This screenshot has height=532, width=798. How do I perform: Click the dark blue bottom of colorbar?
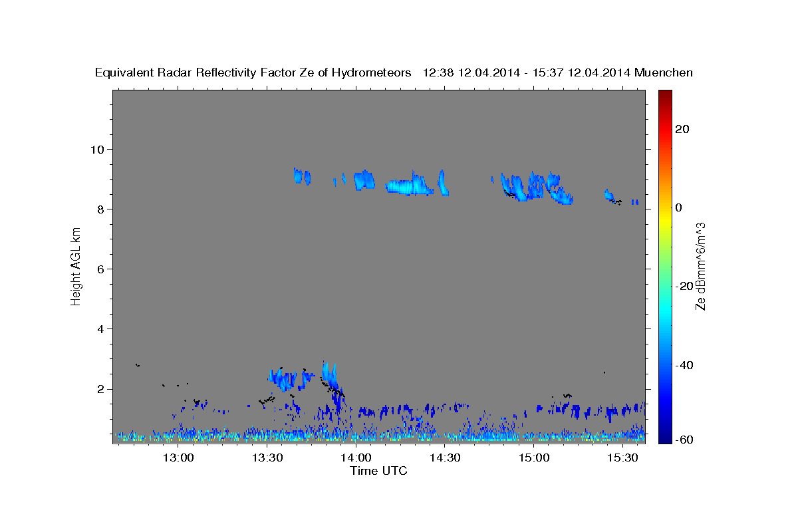pos(664,438)
